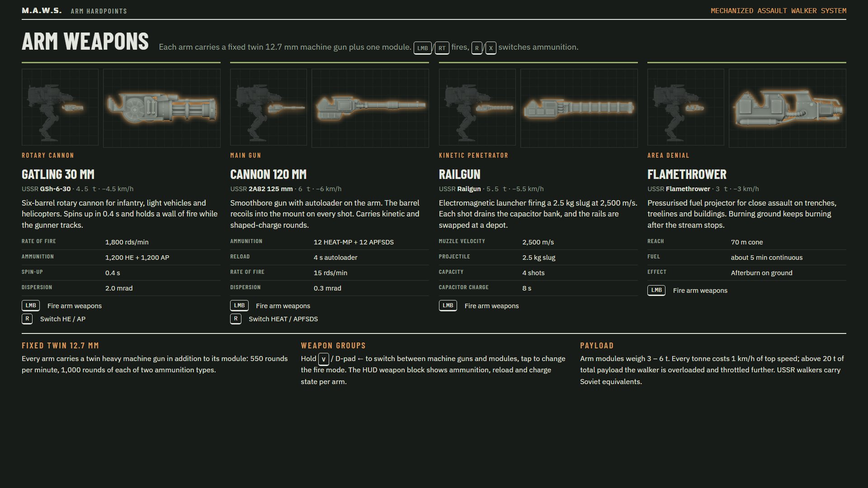Click the '2,500 m/s' muzzle velocity value

[538, 242]
